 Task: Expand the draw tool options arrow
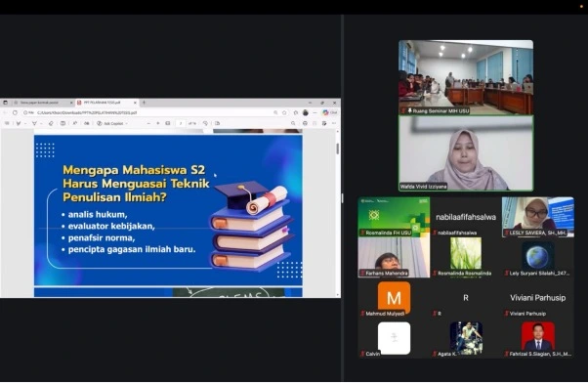point(41,123)
